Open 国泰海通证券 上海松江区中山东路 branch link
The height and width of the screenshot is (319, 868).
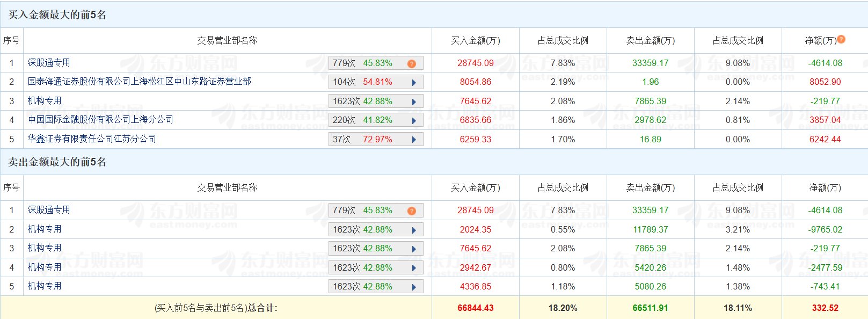point(139,82)
